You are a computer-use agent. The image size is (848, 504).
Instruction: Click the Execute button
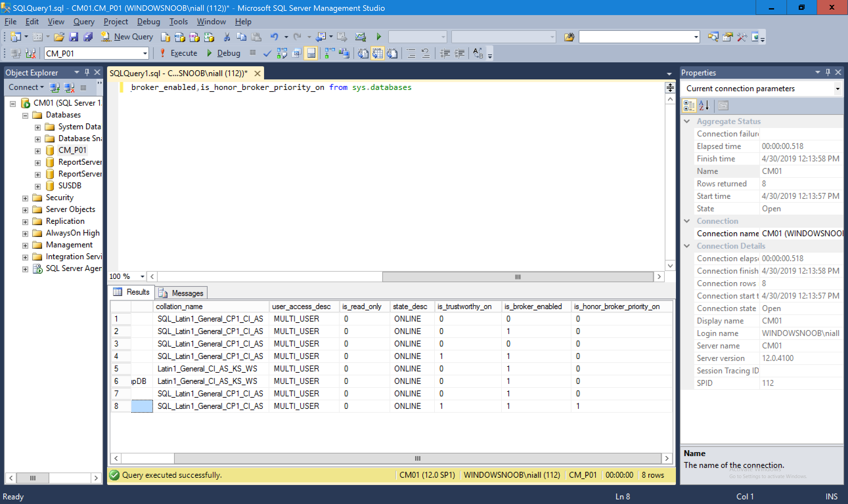tap(179, 53)
